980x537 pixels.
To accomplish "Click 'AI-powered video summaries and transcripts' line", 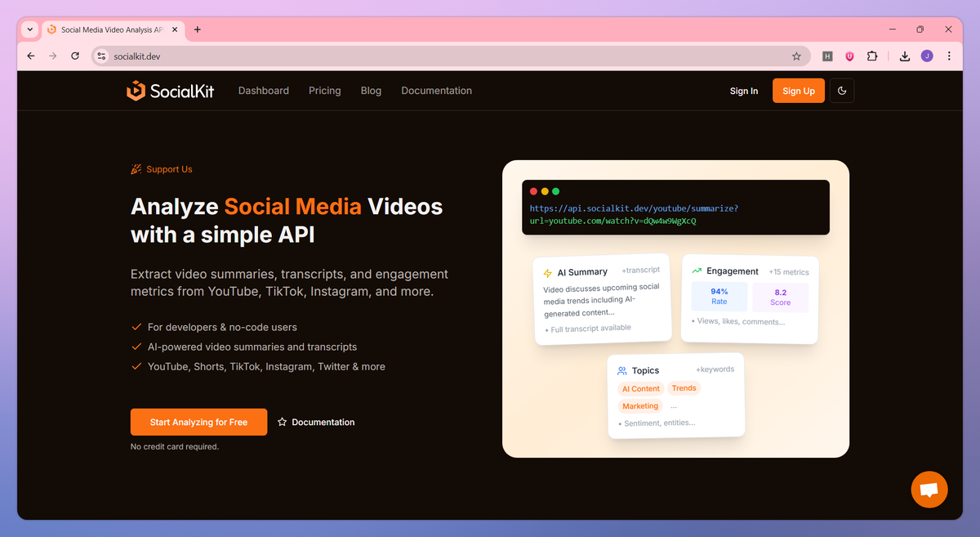I will [x=252, y=347].
